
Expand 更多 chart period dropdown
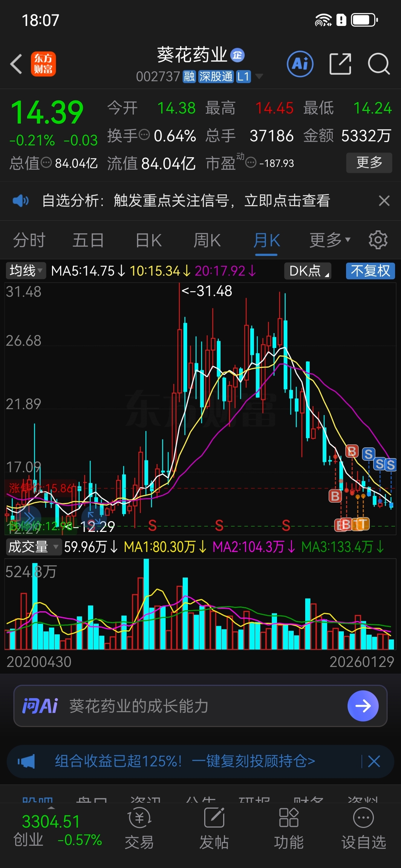[330, 240]
